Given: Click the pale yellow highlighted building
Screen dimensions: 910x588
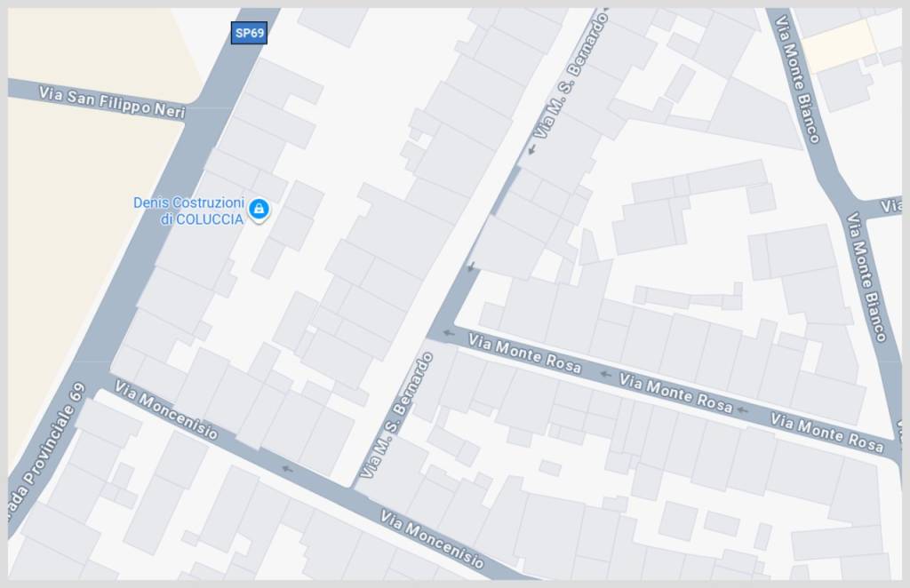Looking at the screenshot, I should pyautogui.click(x=839, y=45).
